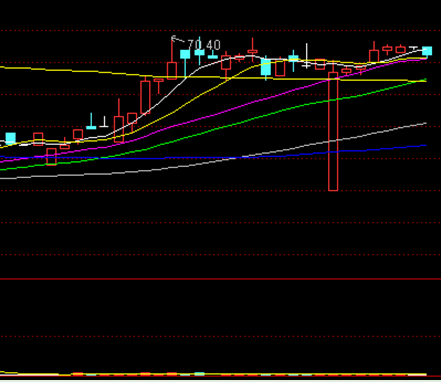Click the 70.40 high price label
The width and height of the screenshot is (441, 382).
(204, 45)
